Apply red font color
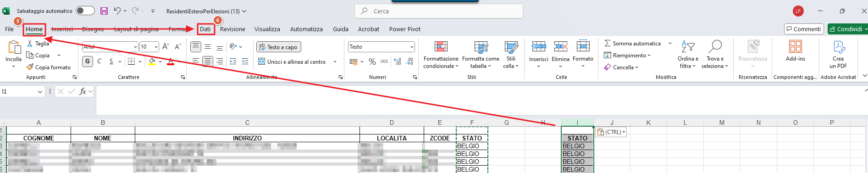 171,61
